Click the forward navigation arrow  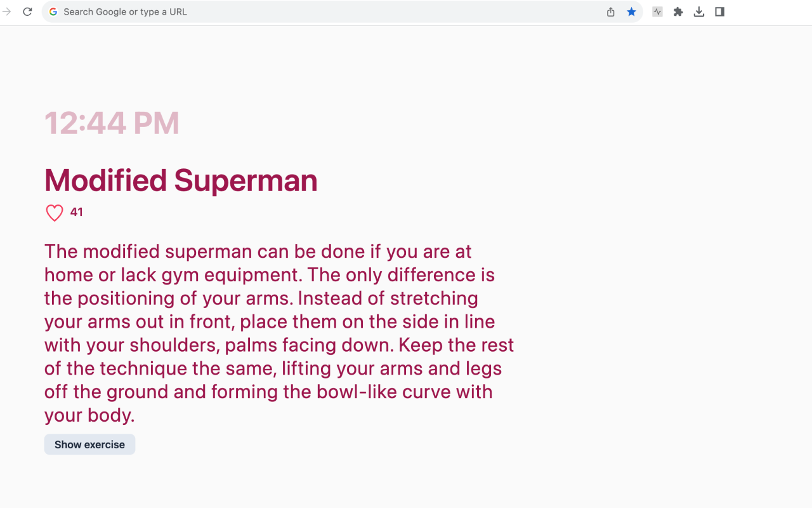6,11
